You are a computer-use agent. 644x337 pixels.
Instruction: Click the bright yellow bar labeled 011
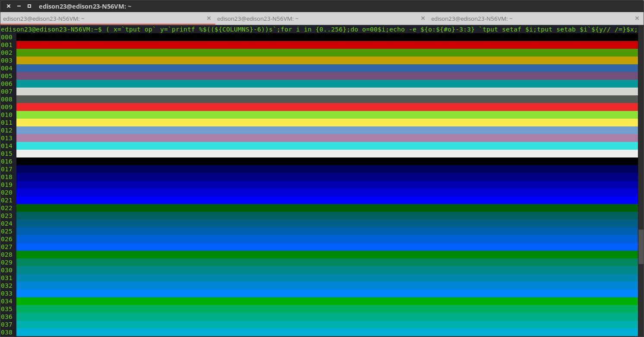(327, 123)
